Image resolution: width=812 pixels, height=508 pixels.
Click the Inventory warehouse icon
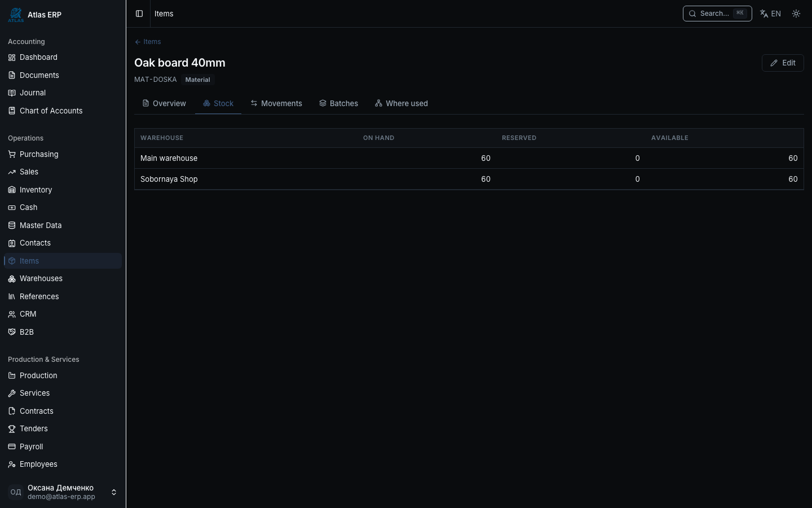pos(12,190)
